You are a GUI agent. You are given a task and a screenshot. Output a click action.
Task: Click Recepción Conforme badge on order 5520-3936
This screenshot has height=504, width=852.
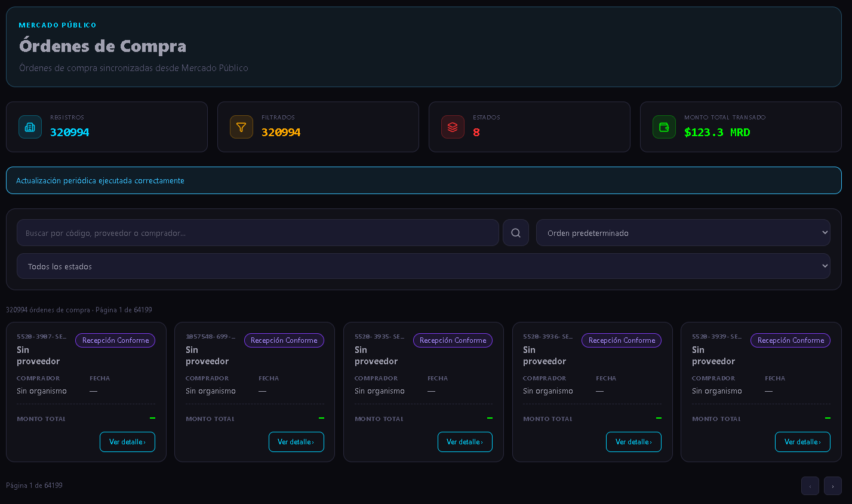(x=622, y=340)
